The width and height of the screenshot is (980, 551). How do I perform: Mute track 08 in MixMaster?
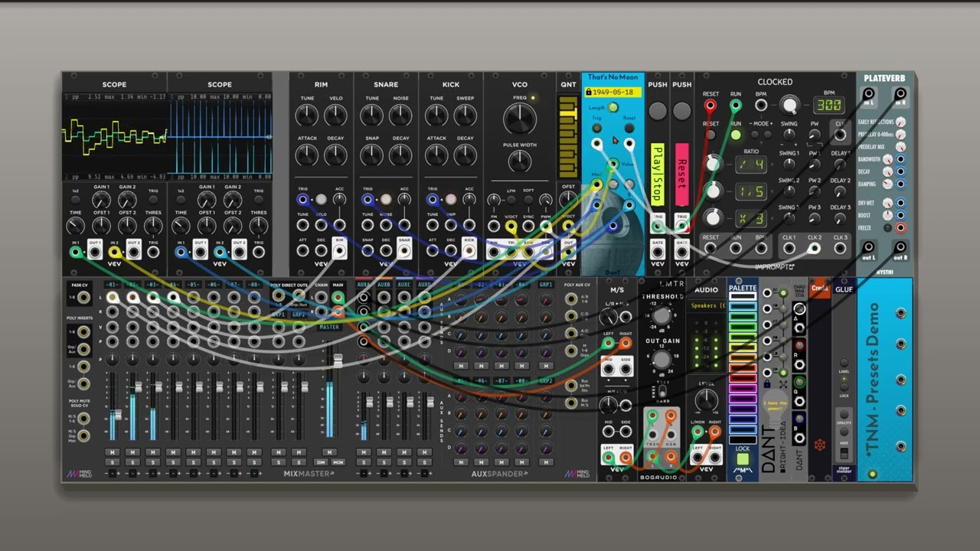coord(253,452)
